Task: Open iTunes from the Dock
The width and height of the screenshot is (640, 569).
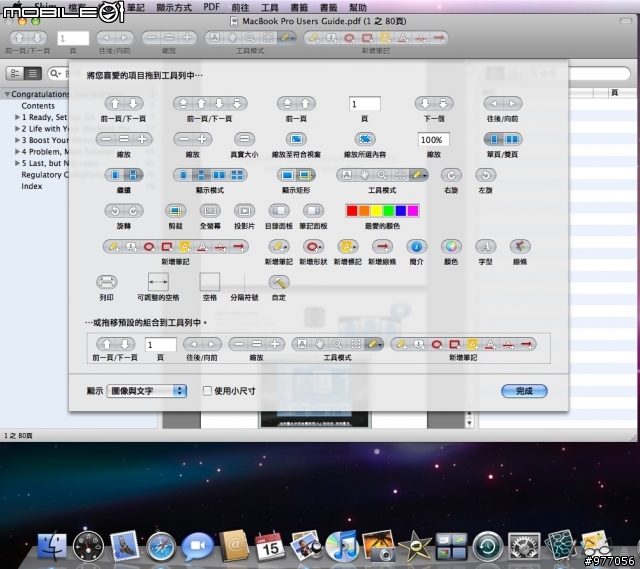Action: (342, 546)
